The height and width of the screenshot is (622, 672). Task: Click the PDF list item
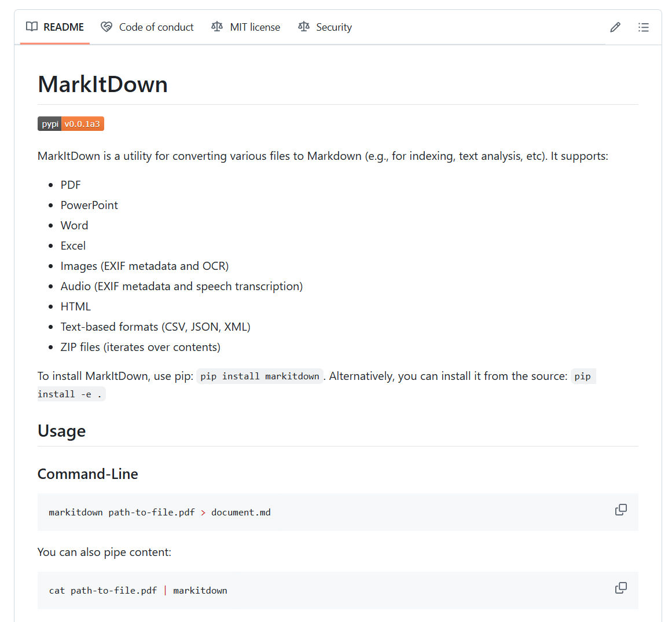[70, 185]
